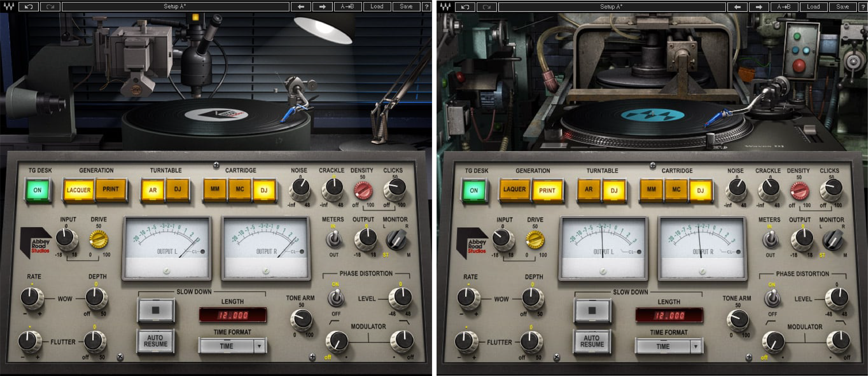Click blue Waves record label on right turntable
868x376 pixels.
(x=653, y=115)
